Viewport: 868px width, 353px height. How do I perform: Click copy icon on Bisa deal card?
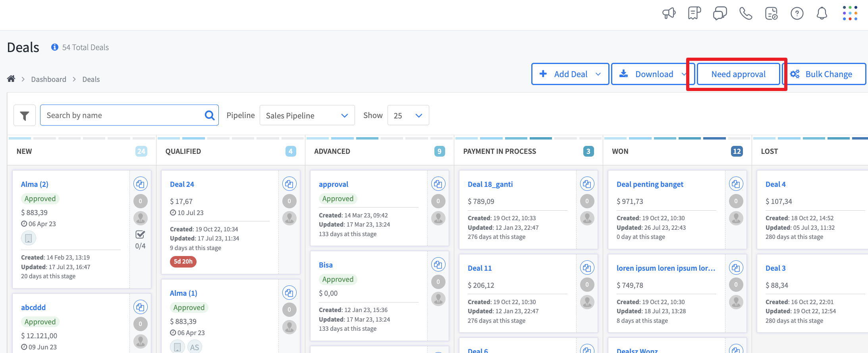click(438, 265)
